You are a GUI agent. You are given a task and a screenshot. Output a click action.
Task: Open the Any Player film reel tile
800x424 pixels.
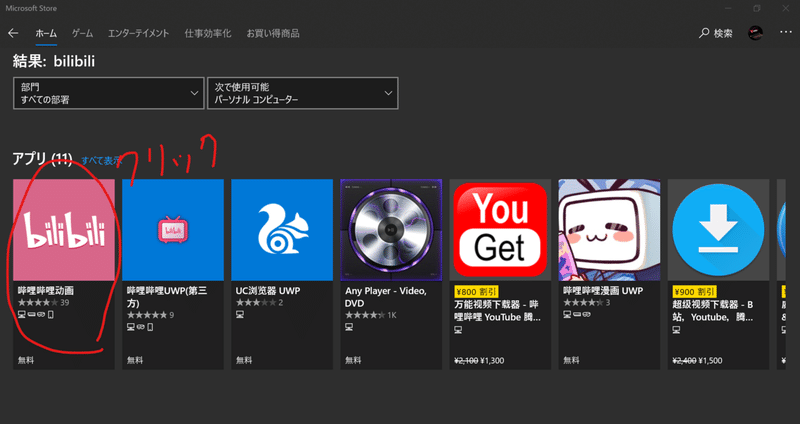391,230
